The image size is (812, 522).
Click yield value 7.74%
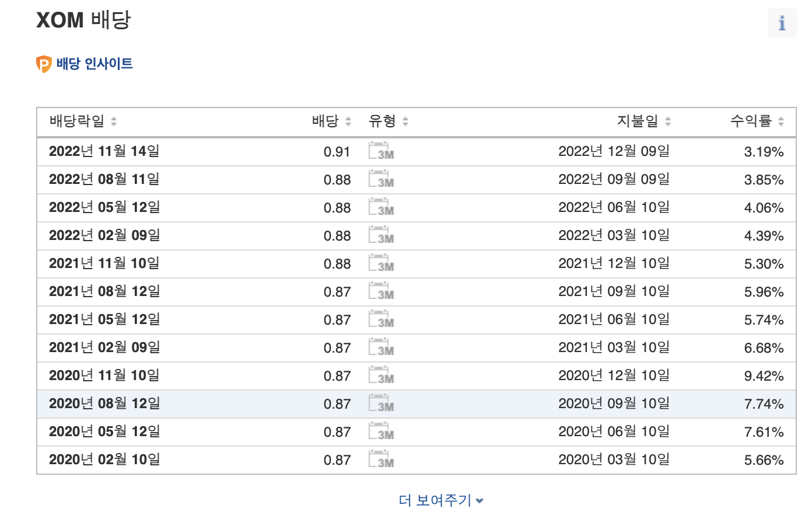764,404
